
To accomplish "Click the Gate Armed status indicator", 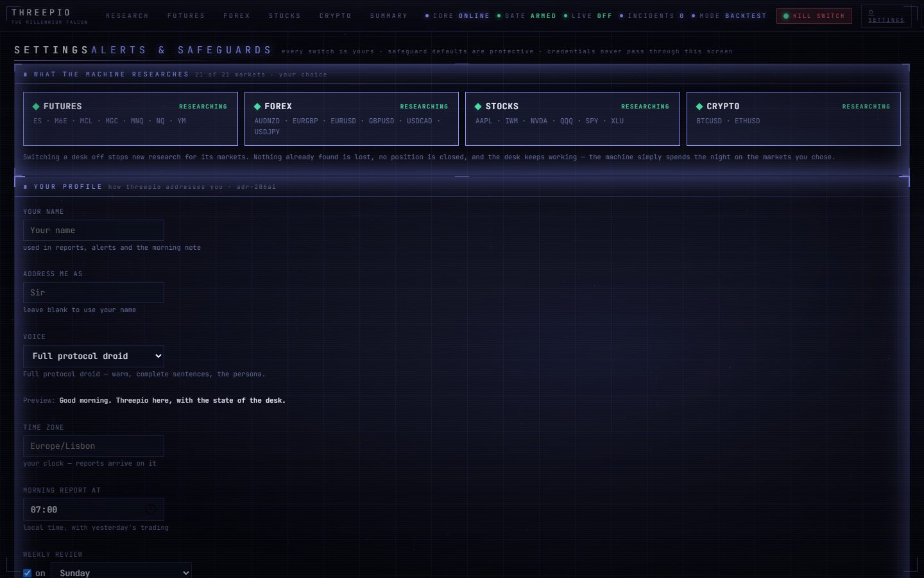I will pyautogui.click(x=526, y=15).
